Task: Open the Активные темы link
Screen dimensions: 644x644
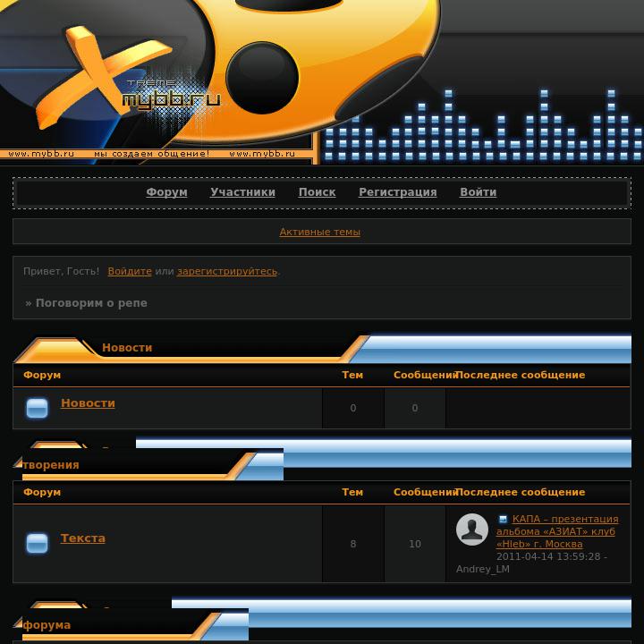Action: pos(320,232)
